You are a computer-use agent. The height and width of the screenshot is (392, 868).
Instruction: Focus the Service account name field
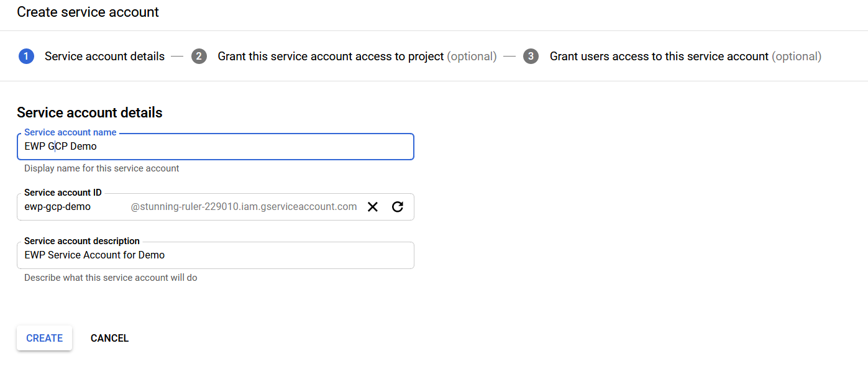[x=215, y=147]
